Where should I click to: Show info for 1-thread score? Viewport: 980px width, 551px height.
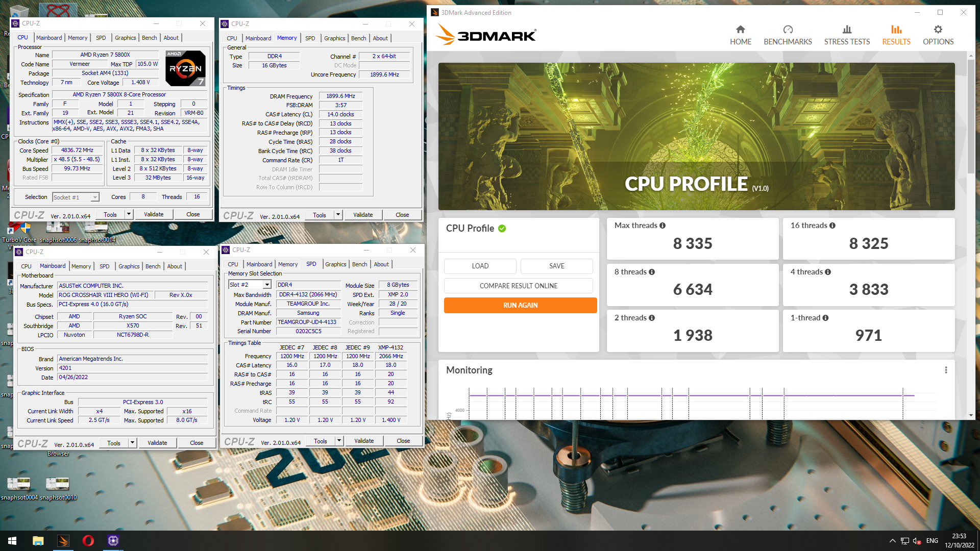pos(825,318)
